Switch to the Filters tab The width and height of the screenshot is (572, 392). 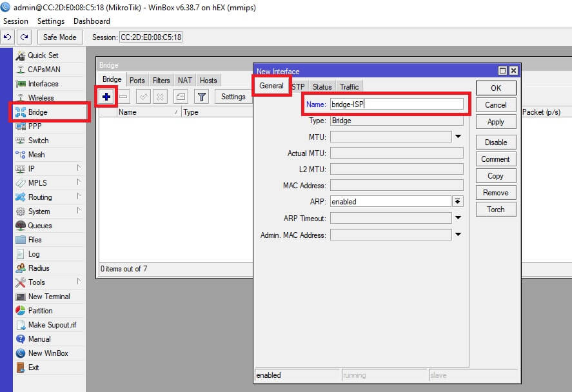[x=161, y=81]
